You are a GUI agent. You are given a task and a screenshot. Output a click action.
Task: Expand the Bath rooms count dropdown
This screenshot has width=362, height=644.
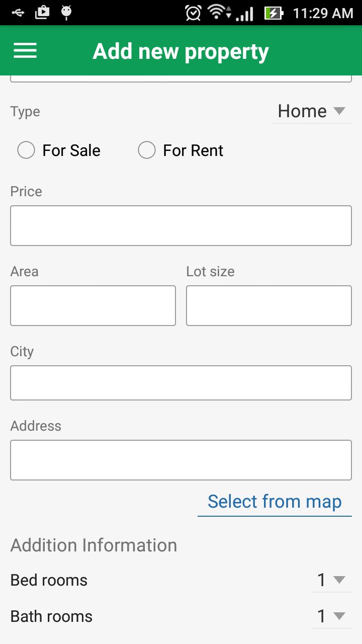pyautogui.click(x=331, y=616)
